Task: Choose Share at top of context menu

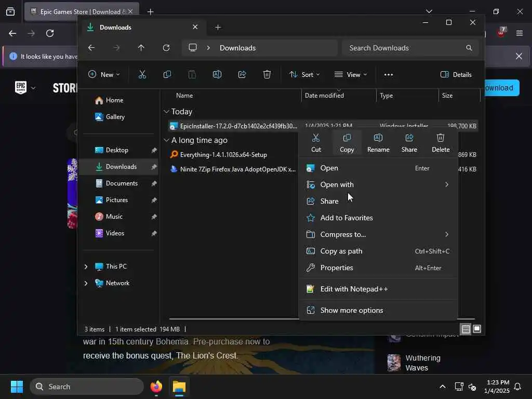Action: tap(409, 143)
